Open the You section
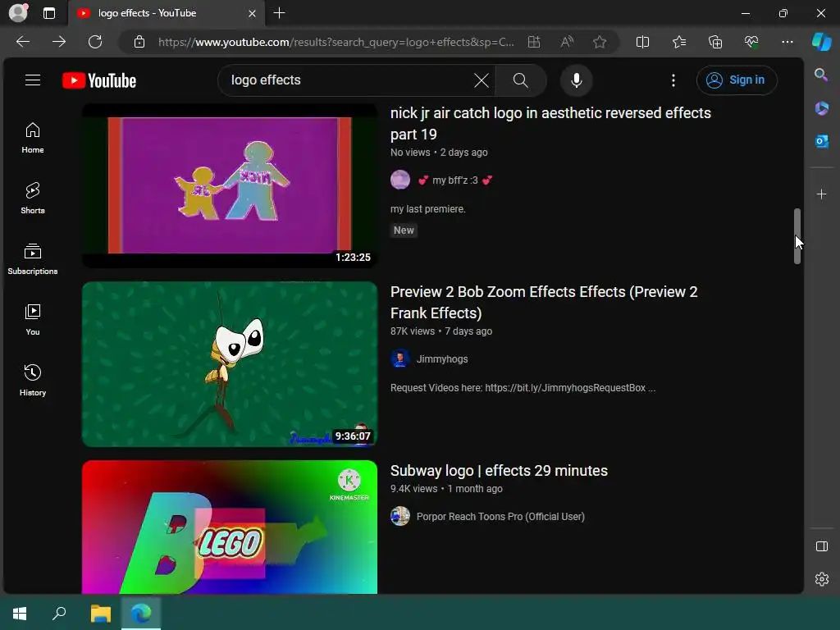 tap(33, 320)
